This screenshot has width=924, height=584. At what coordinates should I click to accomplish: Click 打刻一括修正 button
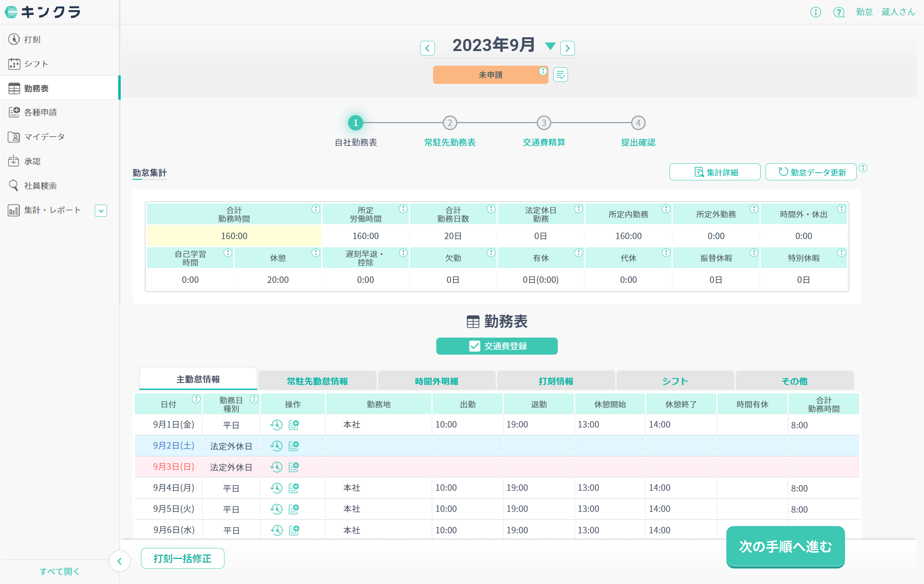pyautogui.click(x=182, y=558)
